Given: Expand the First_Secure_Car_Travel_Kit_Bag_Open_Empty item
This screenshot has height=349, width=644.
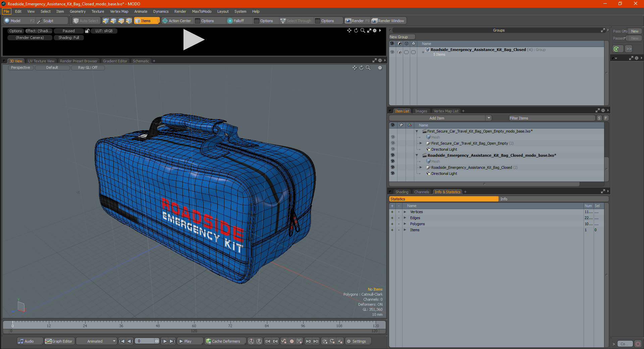Looking at the screenshot, I should (421, 143).
